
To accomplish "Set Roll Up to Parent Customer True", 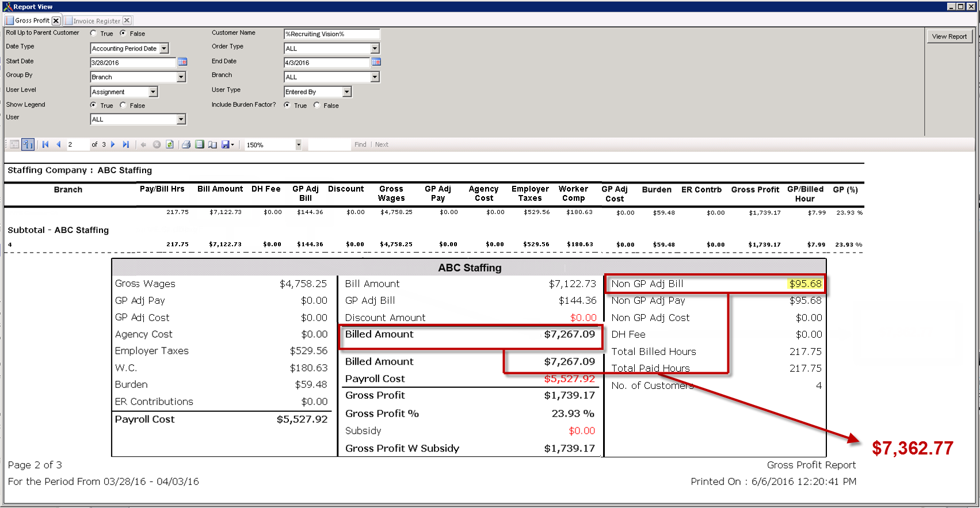I will click(93, 33).
